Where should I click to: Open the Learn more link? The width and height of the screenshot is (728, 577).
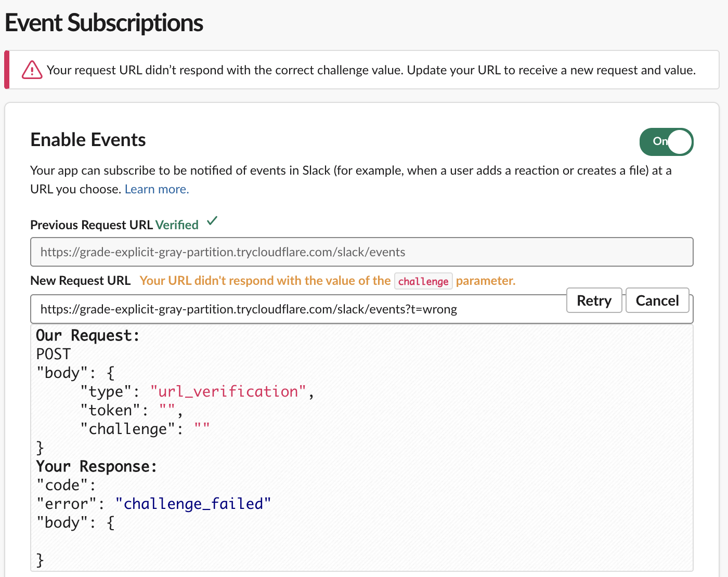pyautogui.click(x=157, y=189)
